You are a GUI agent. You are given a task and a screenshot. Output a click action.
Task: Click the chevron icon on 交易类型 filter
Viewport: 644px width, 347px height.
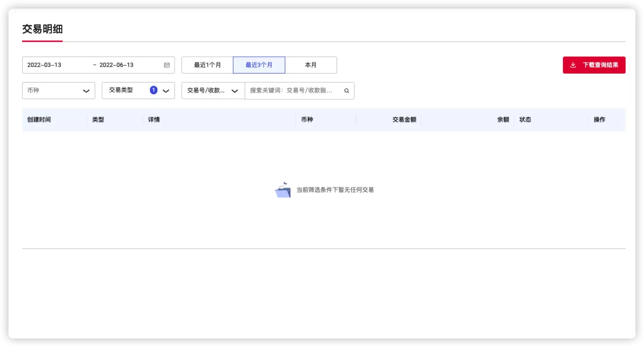(166, 91)
